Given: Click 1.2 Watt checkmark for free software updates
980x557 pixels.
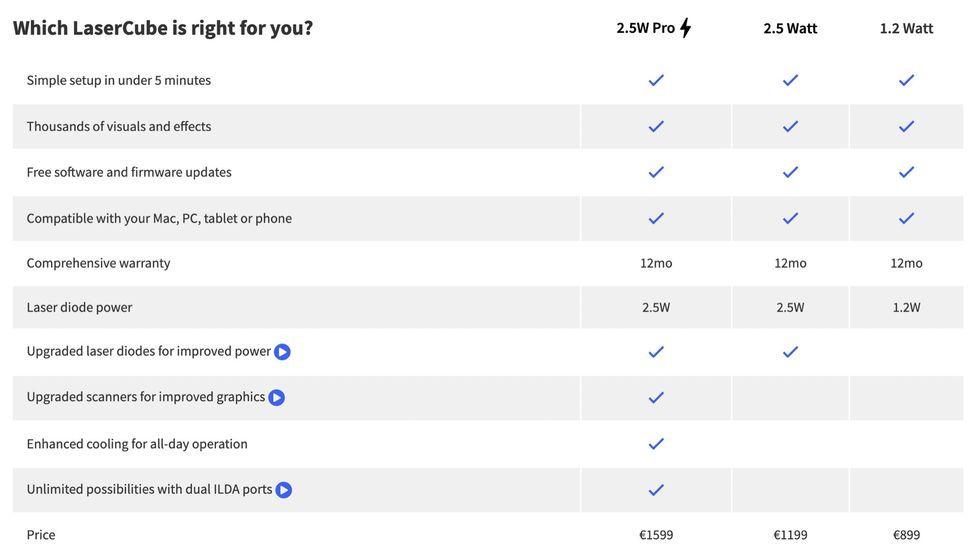Looking at the screenshot, I should coord(906,172).
